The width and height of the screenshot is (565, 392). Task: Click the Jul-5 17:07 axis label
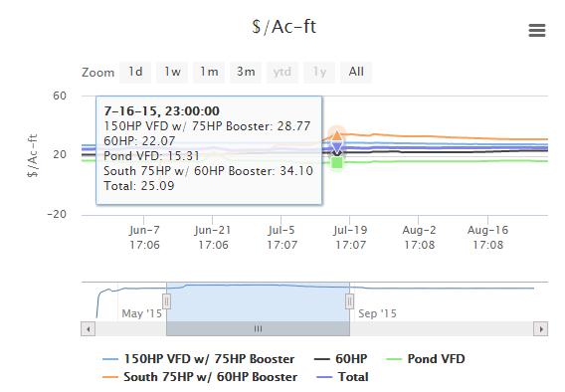point(282,238)
